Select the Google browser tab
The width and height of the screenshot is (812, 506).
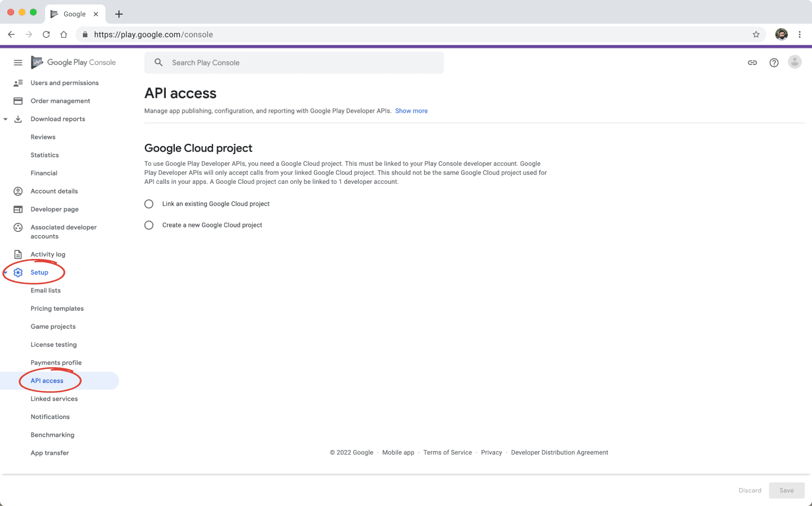coord(74,14)
